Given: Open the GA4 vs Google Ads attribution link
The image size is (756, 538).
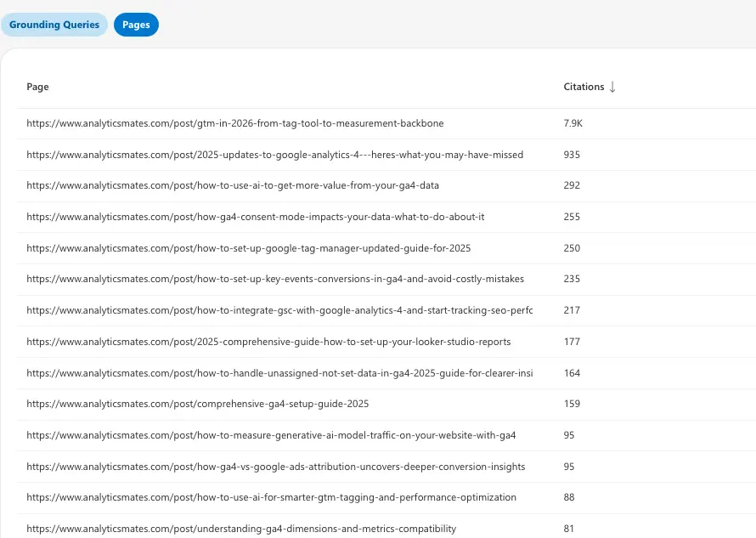Looking at the screenshot, I should tap(277, 466).
